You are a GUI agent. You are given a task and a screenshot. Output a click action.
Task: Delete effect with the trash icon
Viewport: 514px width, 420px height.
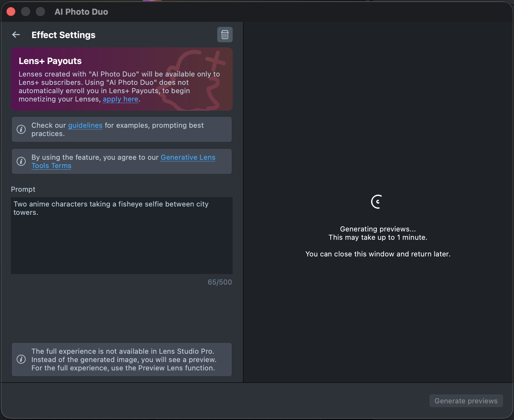(x=225, y=35)
